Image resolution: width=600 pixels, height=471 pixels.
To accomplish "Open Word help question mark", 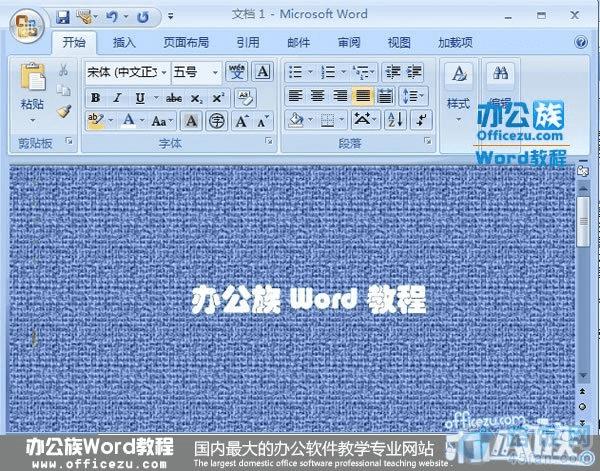I will (580, 42).
